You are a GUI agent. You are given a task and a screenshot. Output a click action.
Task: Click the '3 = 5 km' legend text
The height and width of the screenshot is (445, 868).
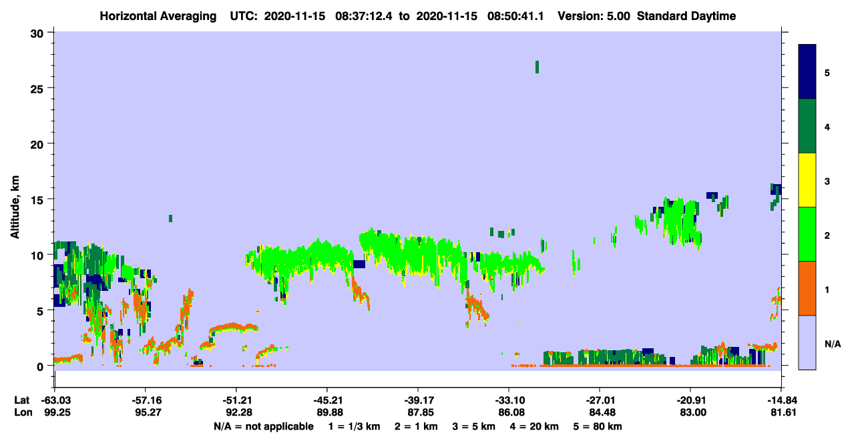click(474, 426)
